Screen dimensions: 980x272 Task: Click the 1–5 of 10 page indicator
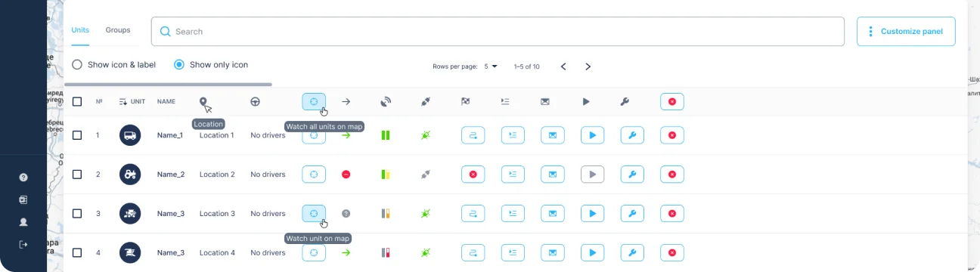click(x=526, y=66)
